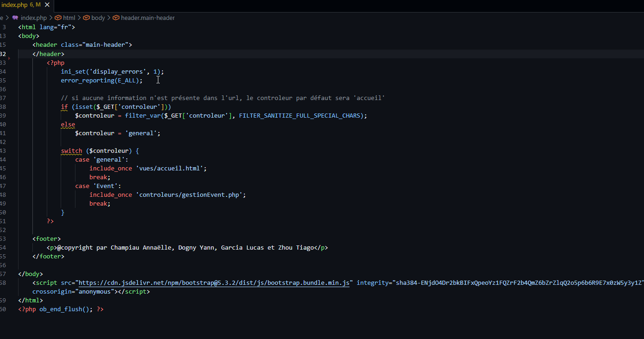This screenshot has width=644, height=339.
Task: Expand the chevron separator after html in the breadcrumb
Action: 80,18
